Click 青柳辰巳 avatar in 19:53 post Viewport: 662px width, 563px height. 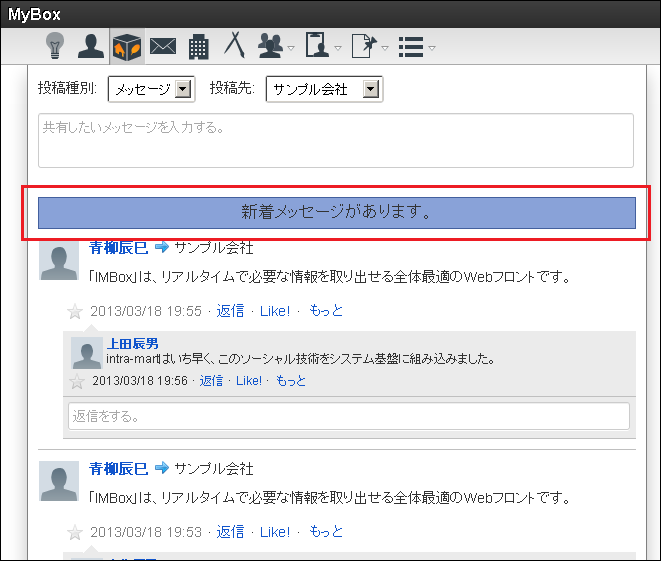(x=59, y=481)
